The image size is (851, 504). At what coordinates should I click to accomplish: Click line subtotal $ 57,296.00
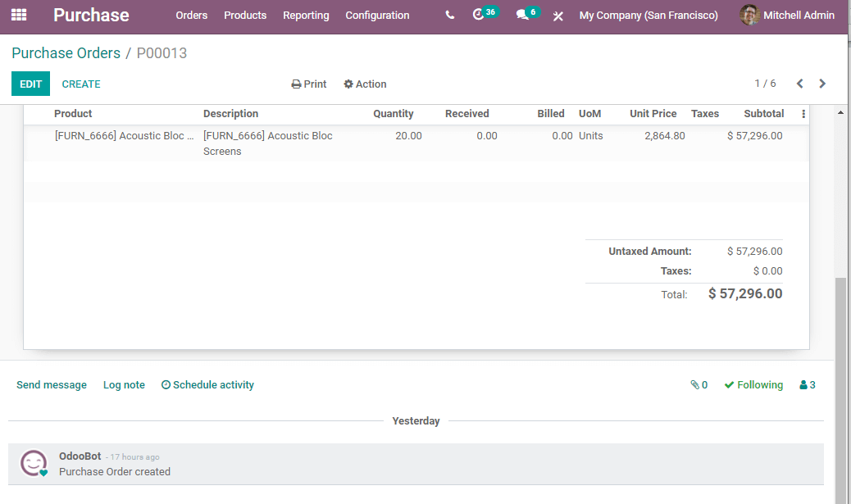pos(755,136)
